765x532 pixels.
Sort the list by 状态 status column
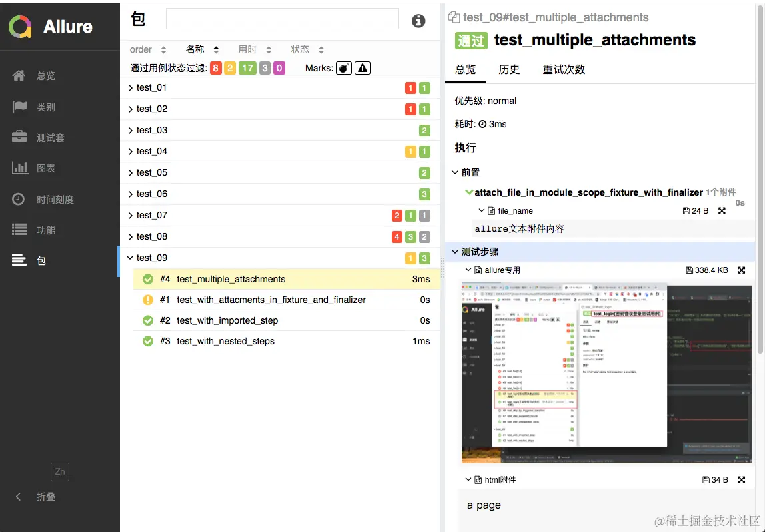pos(307,49)
